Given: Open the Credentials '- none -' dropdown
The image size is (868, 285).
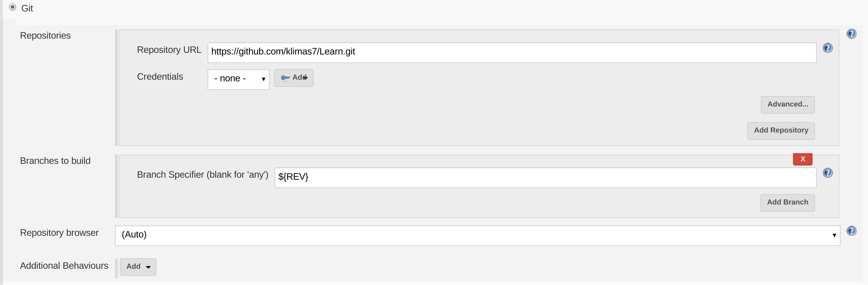Looking at the screenshot, I should coord(238,79).
